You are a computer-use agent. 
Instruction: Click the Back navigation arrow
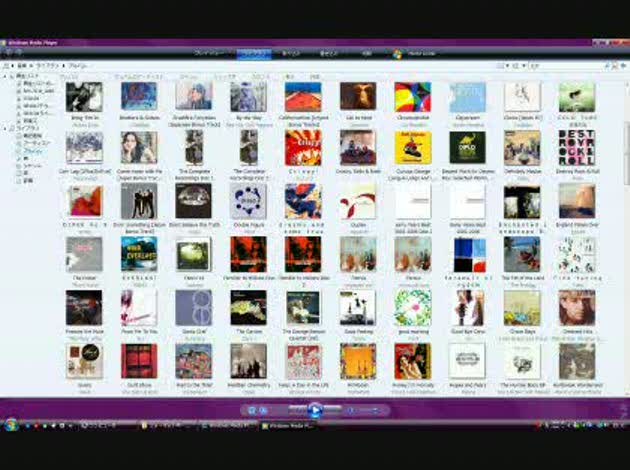pos(9,52)
